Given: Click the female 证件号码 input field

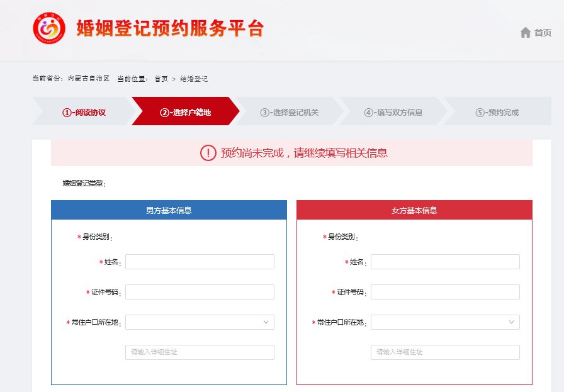Looking at the screenshot, I should click(445, 292).
